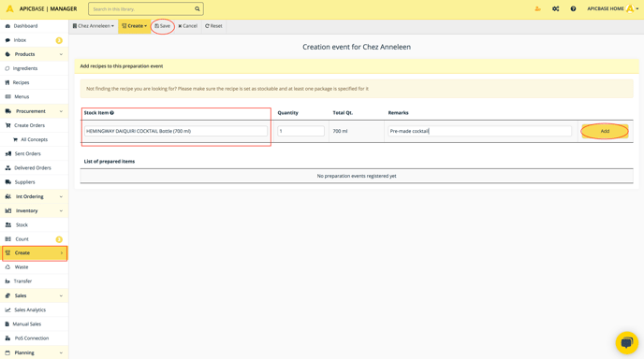Viewport: 644px width, 359px height.
Task: Collapse the Sales section
Action: [x=61, y=295]
